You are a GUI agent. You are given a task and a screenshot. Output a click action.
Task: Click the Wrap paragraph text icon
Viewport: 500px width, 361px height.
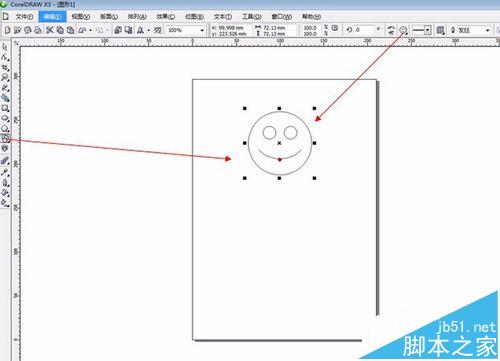[440, 30]
